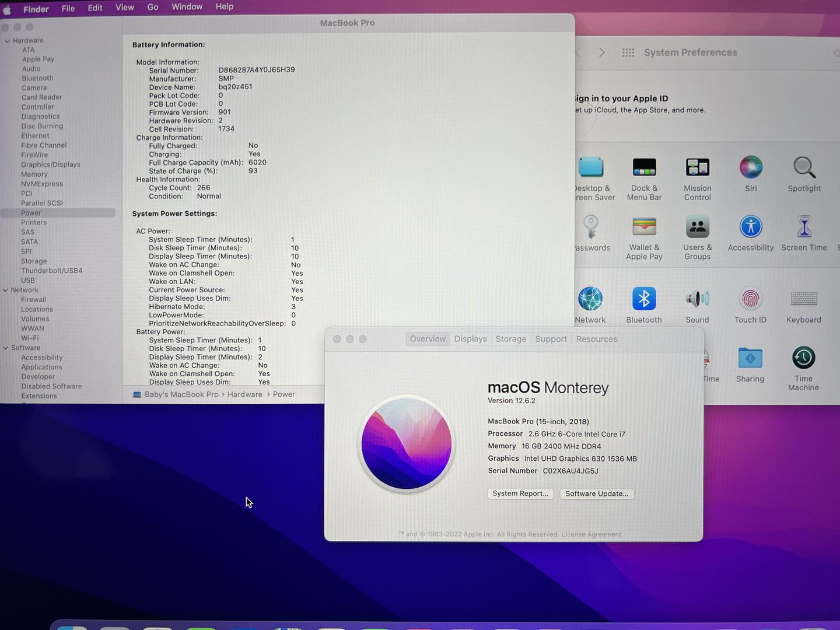Open Keyboard preferences
The height and width of the screenshot is (630, 840).
point(804,305)
